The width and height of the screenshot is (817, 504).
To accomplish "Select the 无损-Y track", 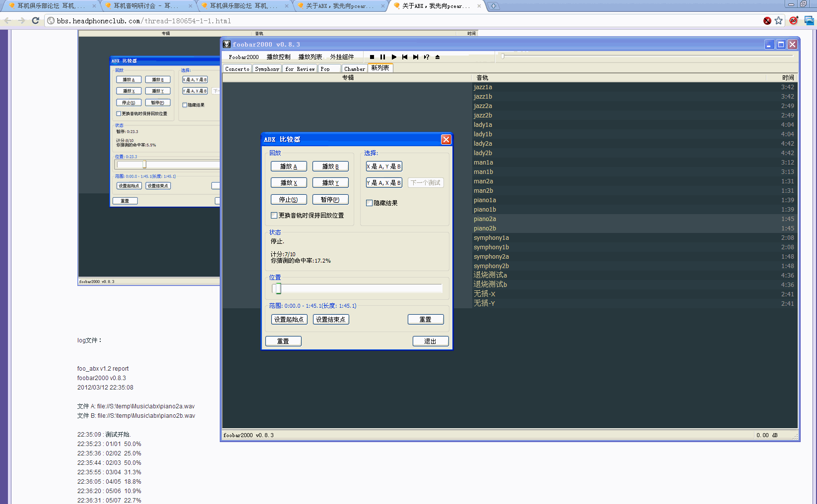I will pyautogui.click(x=634, y=303).
